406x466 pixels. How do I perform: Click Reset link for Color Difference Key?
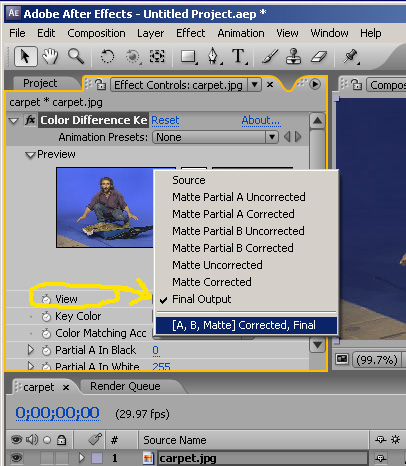click(165, 120)
